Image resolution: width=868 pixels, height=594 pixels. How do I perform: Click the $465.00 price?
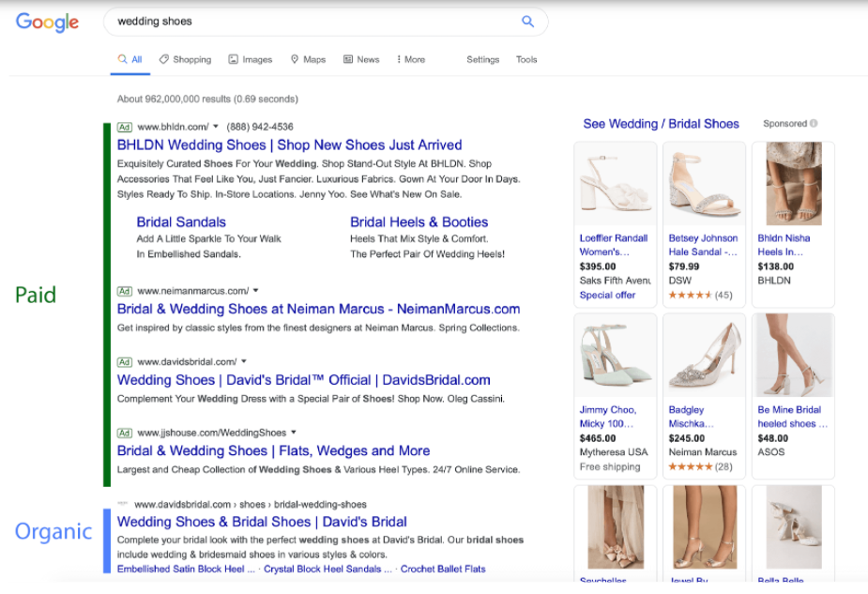598,438
